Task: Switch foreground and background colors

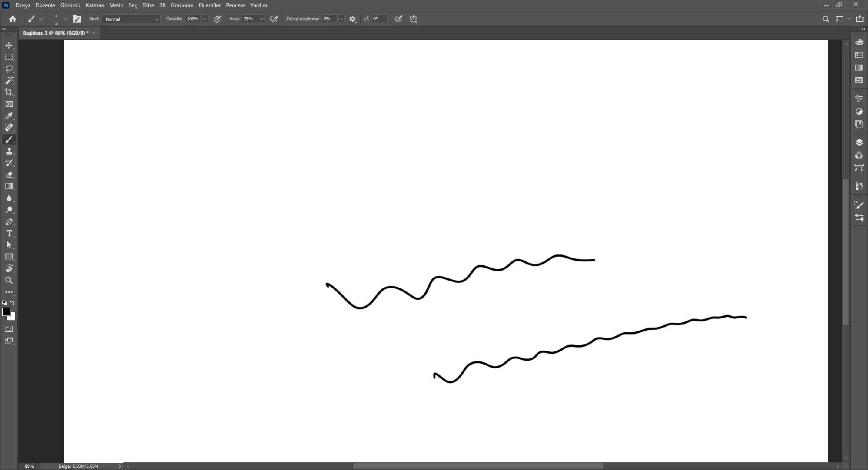Action: [x=13, y=303]
